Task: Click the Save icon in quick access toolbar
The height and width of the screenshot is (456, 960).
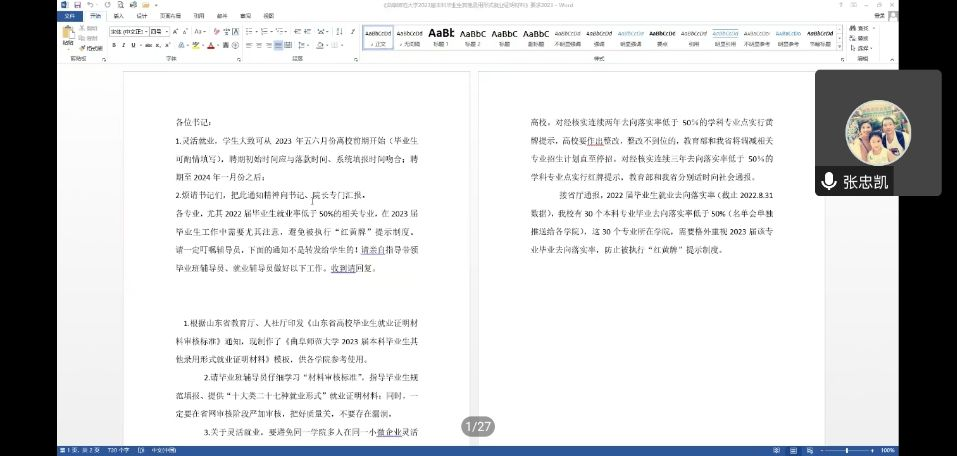Action: (78, 5)
